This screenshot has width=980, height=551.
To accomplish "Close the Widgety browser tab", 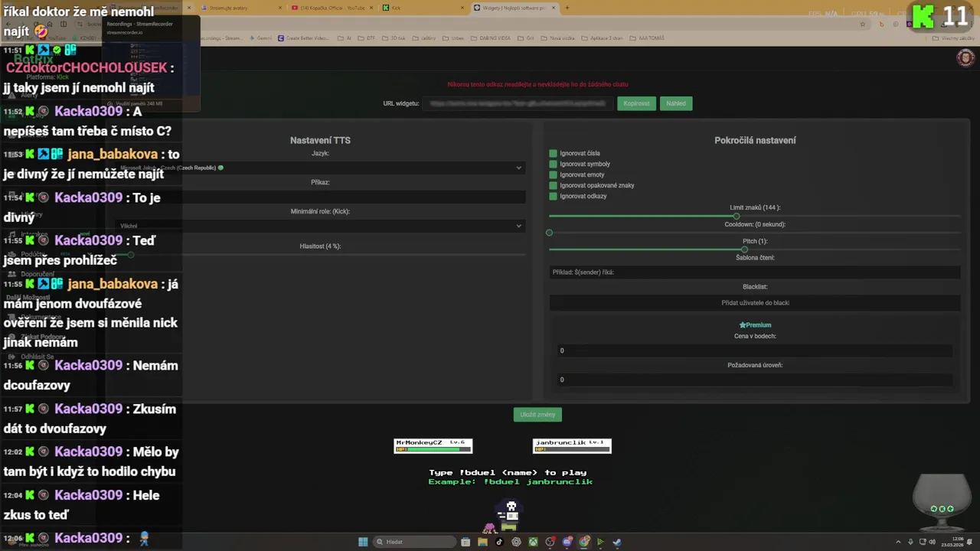I will pos(554,8).
